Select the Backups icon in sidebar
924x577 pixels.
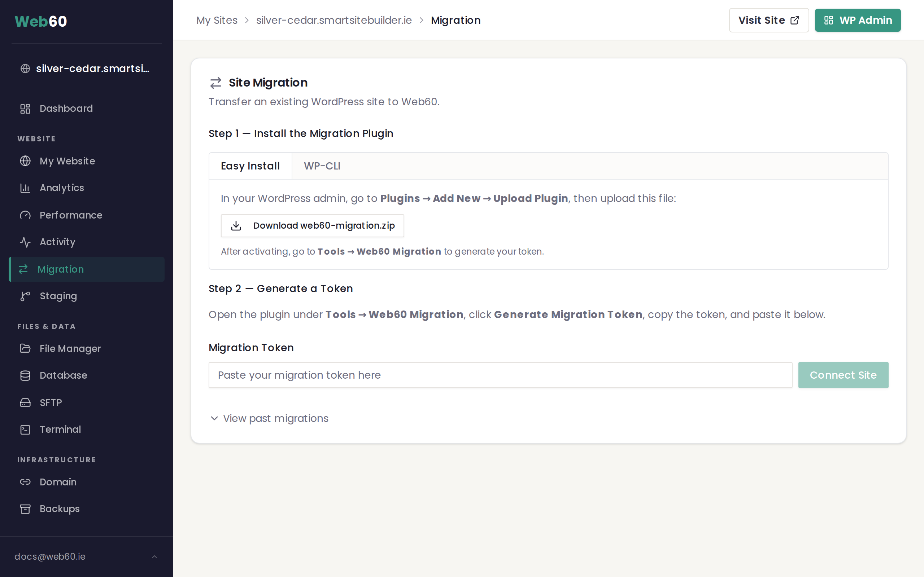[x=25, y=508]
